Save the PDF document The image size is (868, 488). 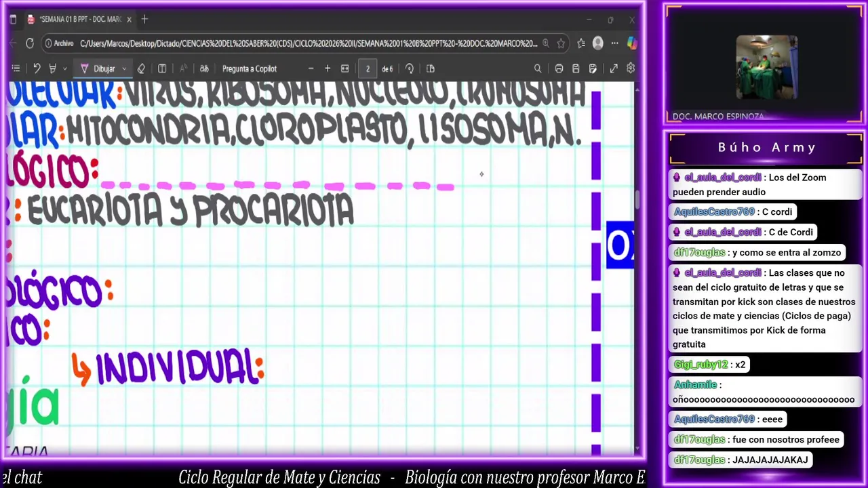(x=576, y=68)
